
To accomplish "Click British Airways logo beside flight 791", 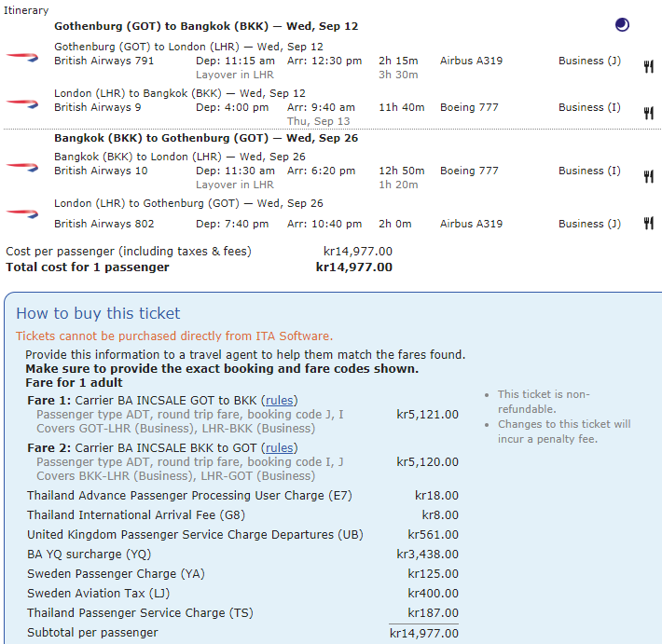I will click(x=22, y=57).
